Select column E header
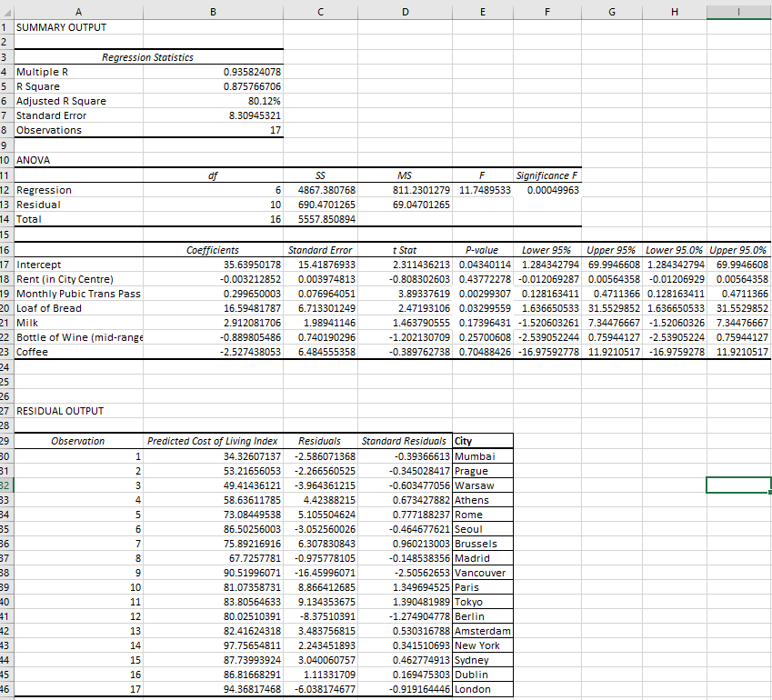The height and width of the screenshot is (700, 772). (x=483, y=12)
